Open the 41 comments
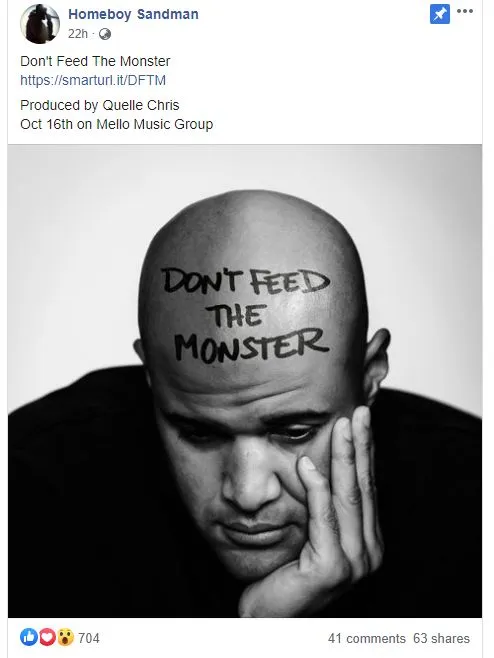Screen dimensions: 494x658 [367, 638]
